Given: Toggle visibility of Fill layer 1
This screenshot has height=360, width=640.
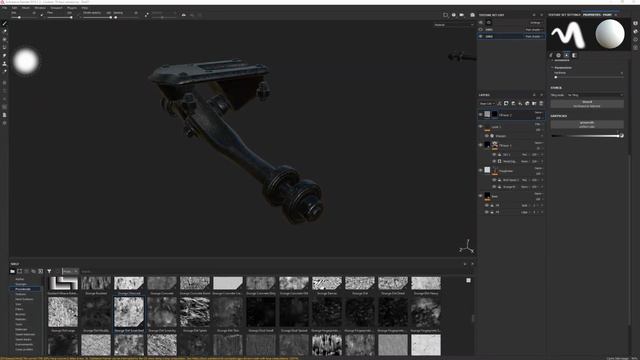Looking at the screenshot, I should pos(480,145).
